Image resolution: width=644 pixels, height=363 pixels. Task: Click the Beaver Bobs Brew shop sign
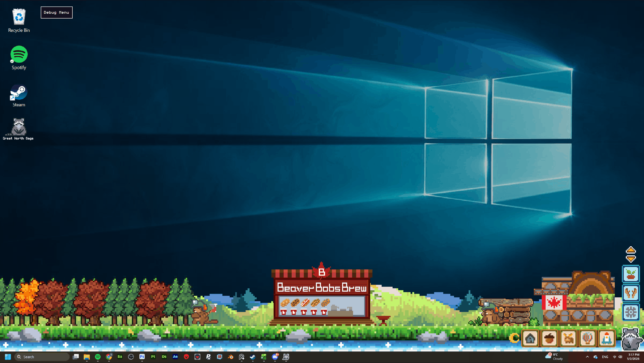322,288
